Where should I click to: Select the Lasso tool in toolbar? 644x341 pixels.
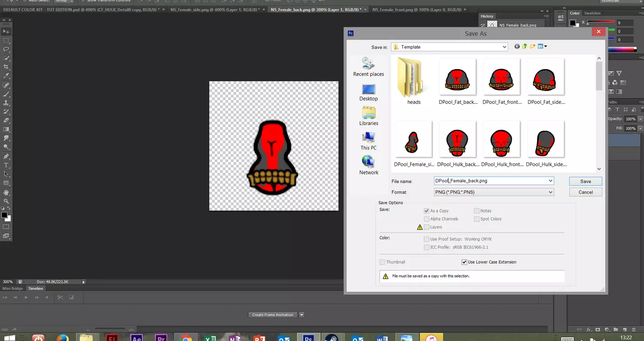point(6,49)
